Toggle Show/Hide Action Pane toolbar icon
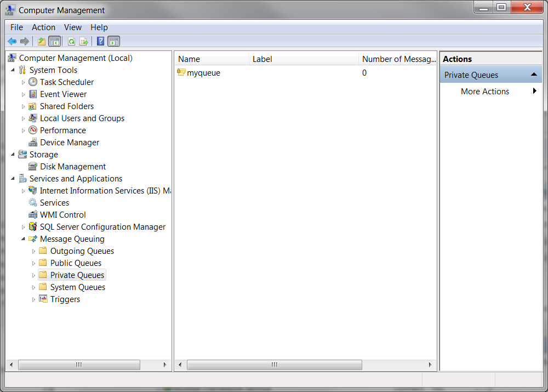Viewport: 548px width, 392px height. 114,42
